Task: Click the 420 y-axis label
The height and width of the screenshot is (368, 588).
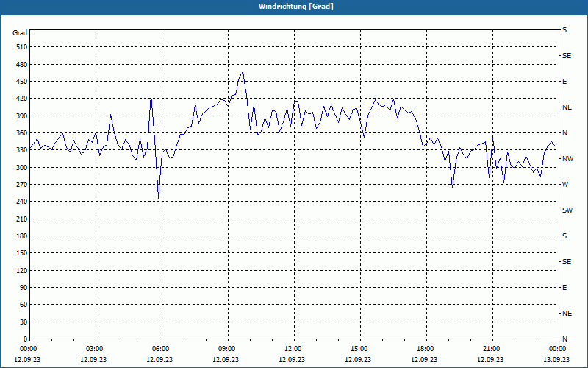Action: (x=22, y=99)
